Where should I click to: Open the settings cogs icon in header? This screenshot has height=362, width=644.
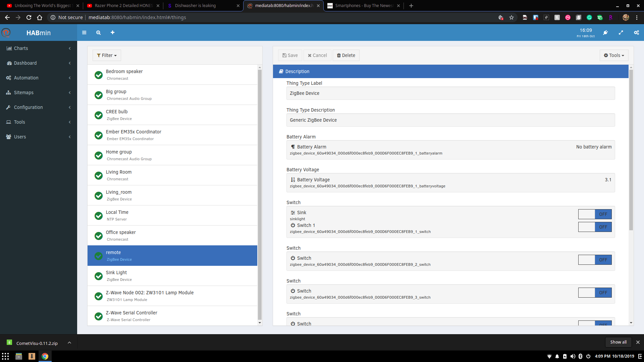pos(636,33)
